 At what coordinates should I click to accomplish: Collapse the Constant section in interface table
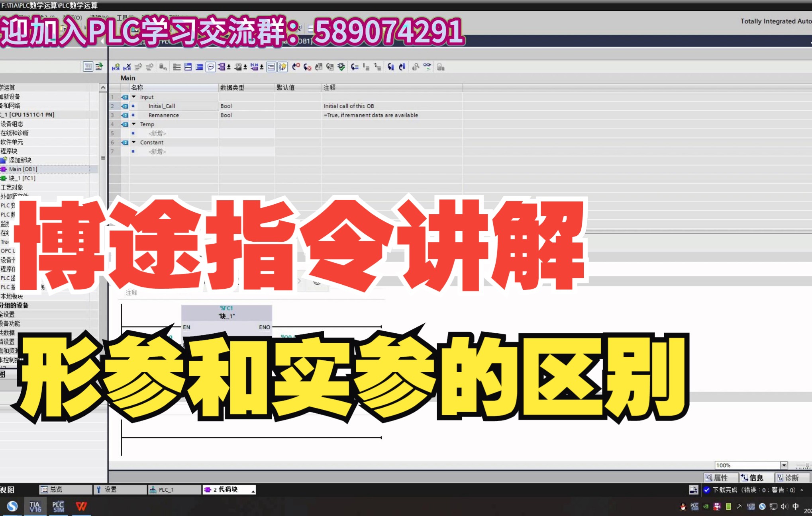(x=134, y=142)
